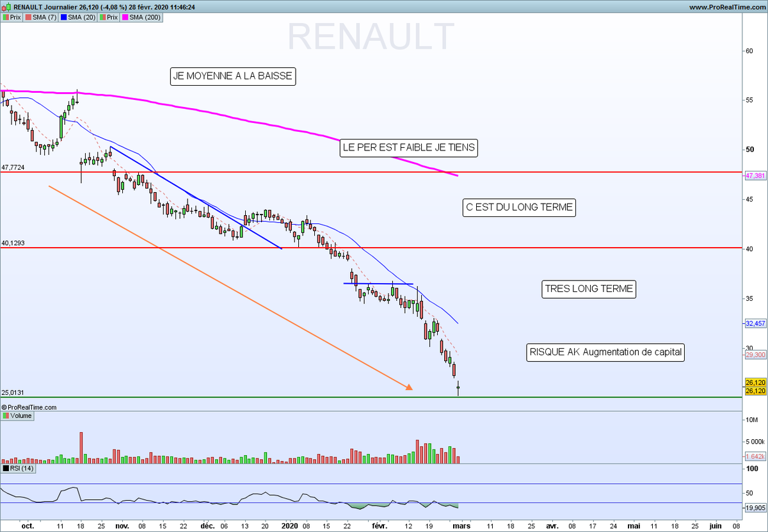Image resolution: width=768 pixels, height=532 pixels.
Task: Click the 'mars' label on the time axis
Action: click(x=462, y=526)
